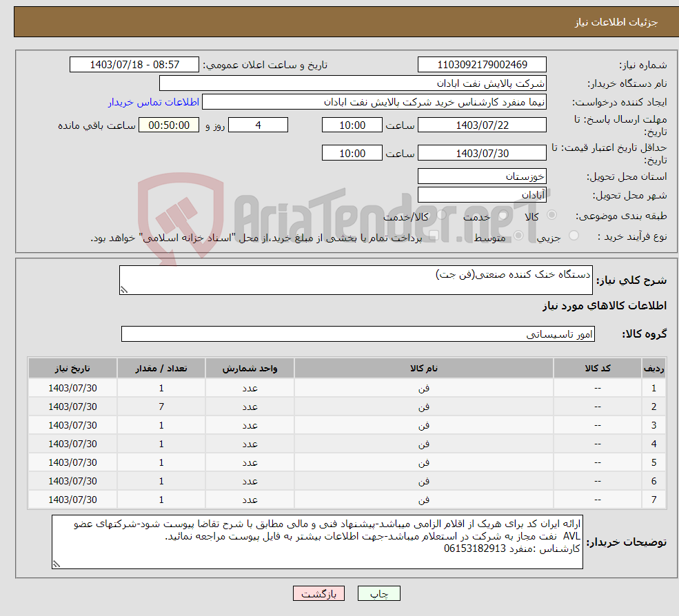Viewport: 679px width, 616px height.
Task: Click the buyer notes text area
Action: pyautogui.click(x=317, y=542)
